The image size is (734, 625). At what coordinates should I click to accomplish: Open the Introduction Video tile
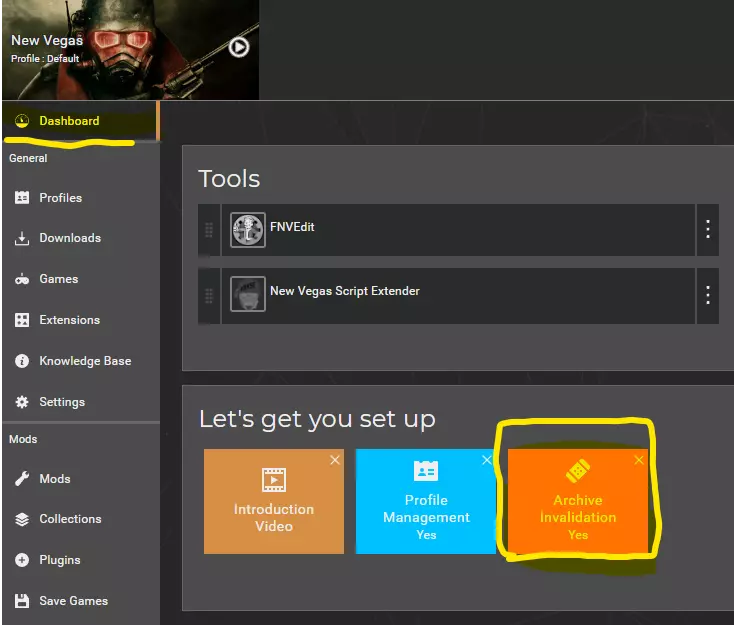coord(274,501)
